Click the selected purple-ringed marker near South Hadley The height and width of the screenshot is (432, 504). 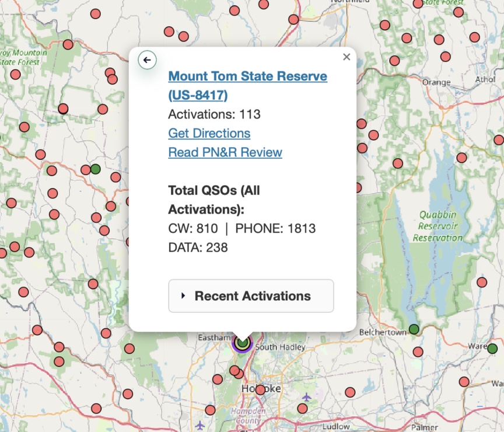[242, 343]
